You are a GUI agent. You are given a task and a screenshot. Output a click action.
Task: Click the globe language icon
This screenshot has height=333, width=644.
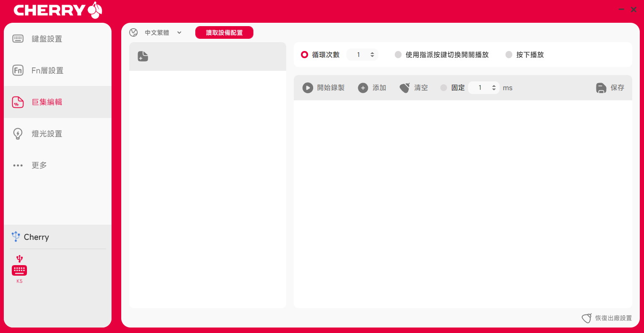click(x=133, y=32)
